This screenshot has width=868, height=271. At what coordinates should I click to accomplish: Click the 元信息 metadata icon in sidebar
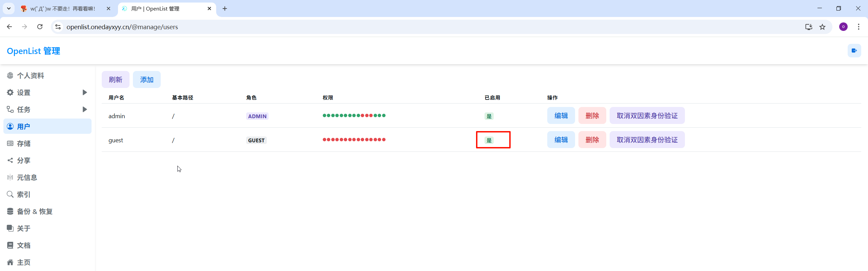10,178
